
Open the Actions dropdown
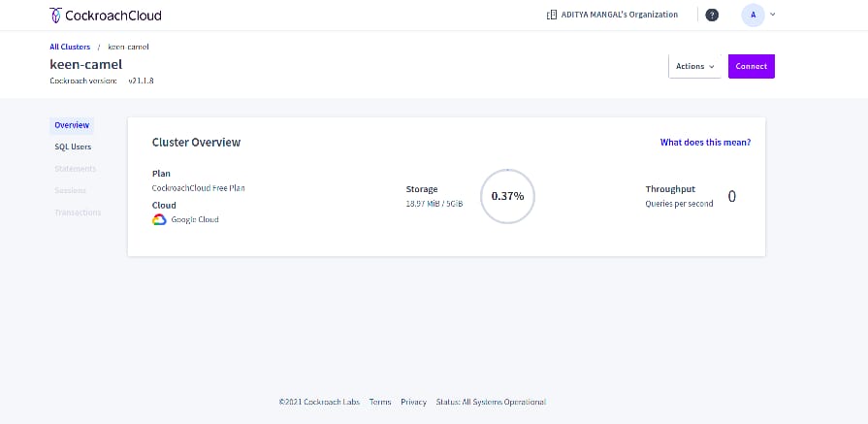pyautogui.click(x=694, y=66)
